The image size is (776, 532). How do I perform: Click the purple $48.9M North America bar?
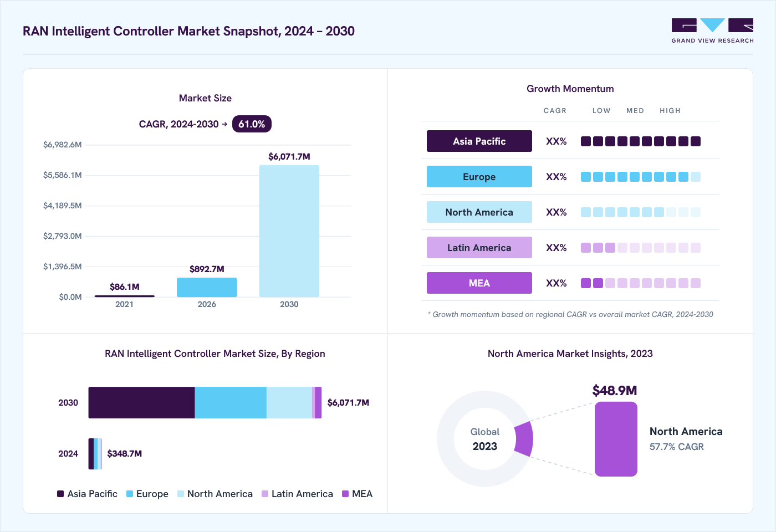616,439
